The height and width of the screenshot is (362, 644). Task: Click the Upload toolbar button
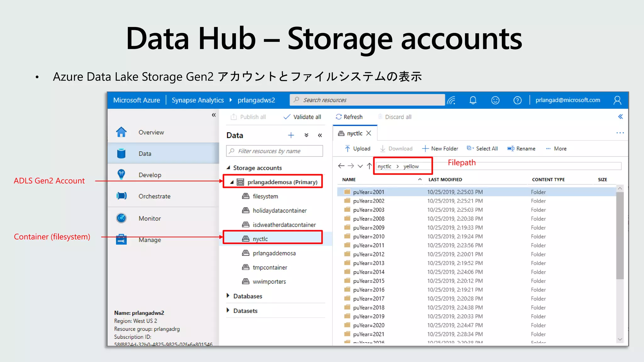pos(358,149)
